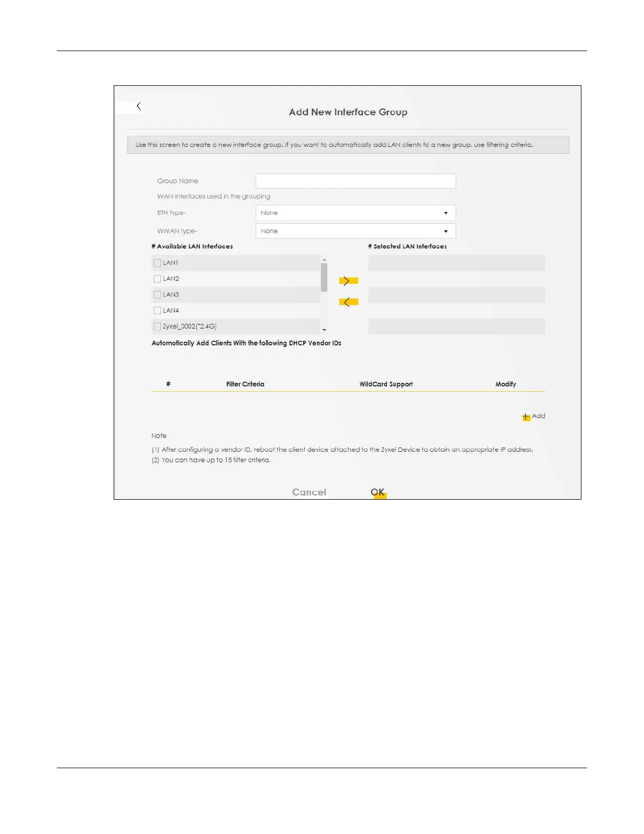Tick the LAN4 checkbox

tap(157, 311)
